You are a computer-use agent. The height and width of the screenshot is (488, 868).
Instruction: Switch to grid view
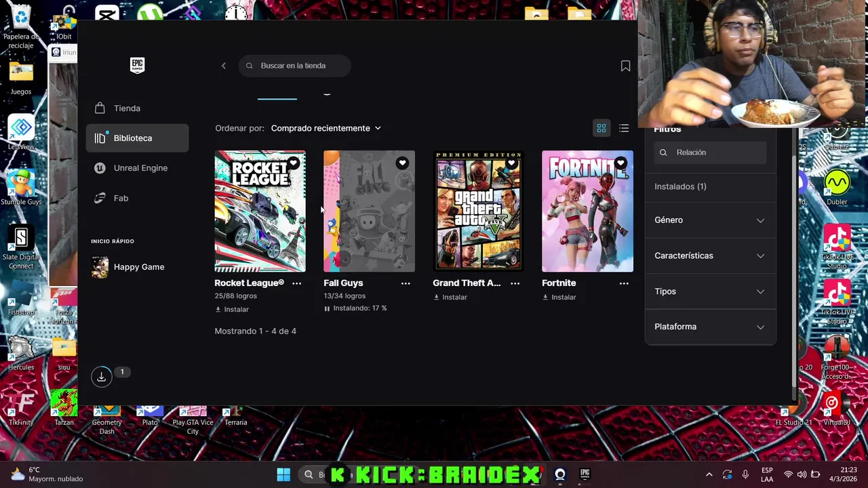tap(601, 128)
